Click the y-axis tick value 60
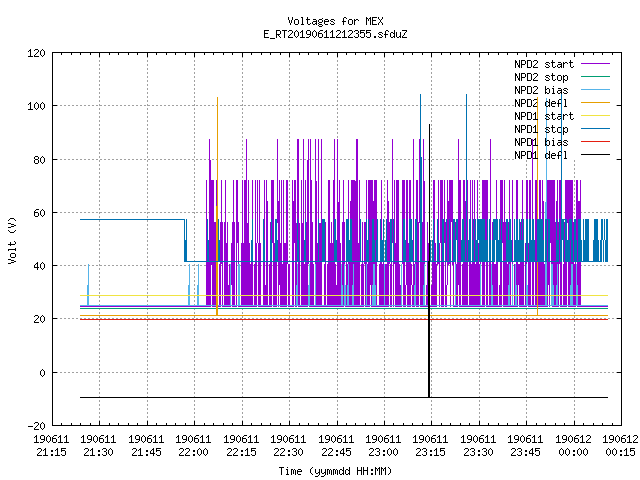The width and height of the screenshot is (640, 480). 39,213
